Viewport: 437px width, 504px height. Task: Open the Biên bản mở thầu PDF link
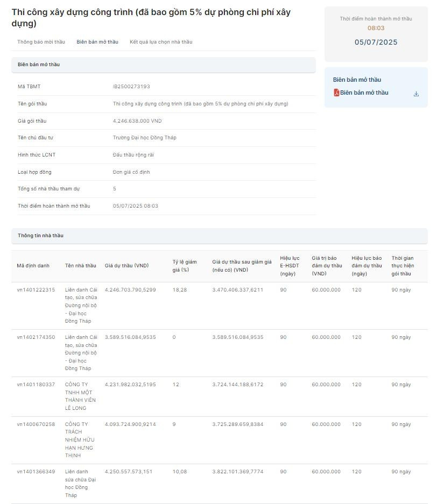tap(364, 93)
